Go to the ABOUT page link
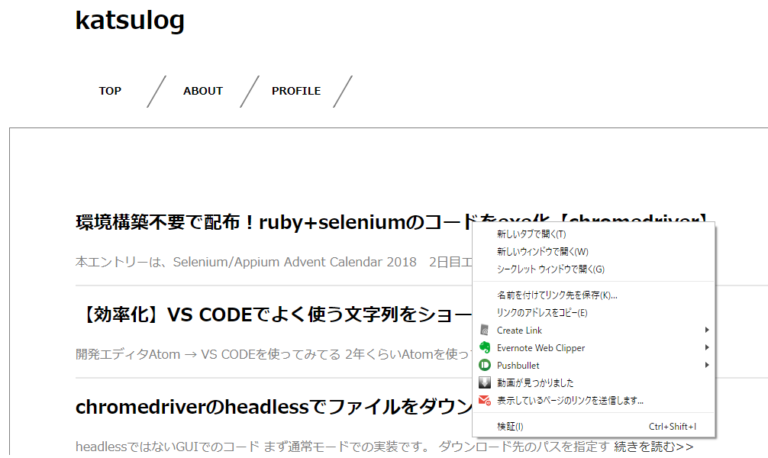Screen dimensions: 768x458 coord(203,91)
